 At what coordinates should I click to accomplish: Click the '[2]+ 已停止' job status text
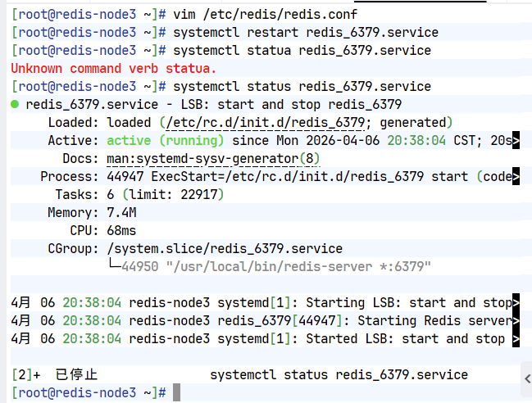coord(54,374)
